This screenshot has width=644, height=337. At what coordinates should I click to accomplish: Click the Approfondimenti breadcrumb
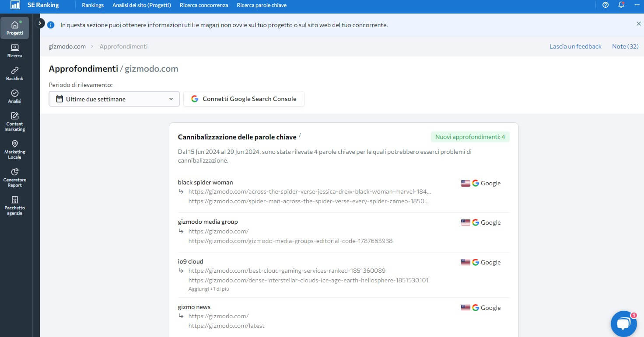[x=123, y=46]
